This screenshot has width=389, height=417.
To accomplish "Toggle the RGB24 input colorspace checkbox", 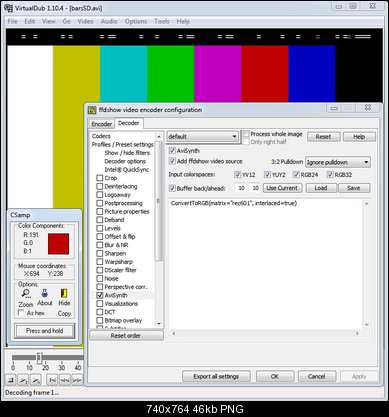I will coord(296,174).
